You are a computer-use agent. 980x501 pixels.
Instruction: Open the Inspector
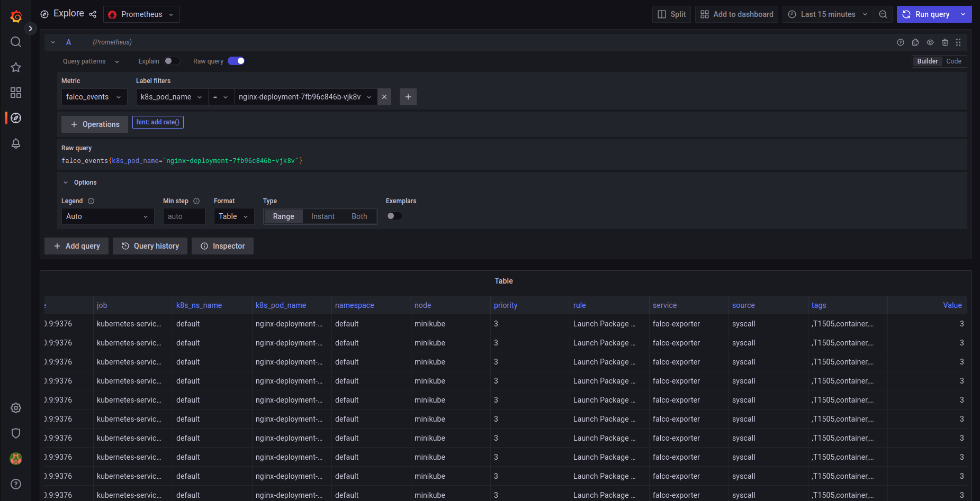(x=222, y=246)
